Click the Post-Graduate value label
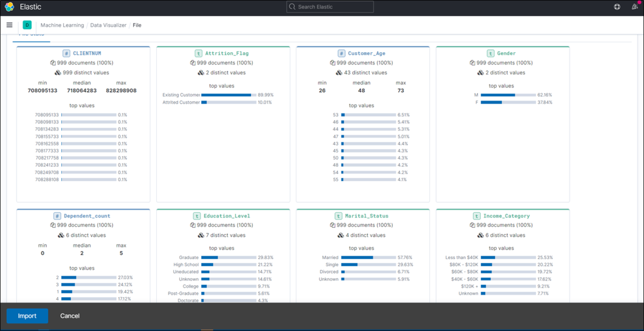Screen dimensions: 644x331 point(184,293)
